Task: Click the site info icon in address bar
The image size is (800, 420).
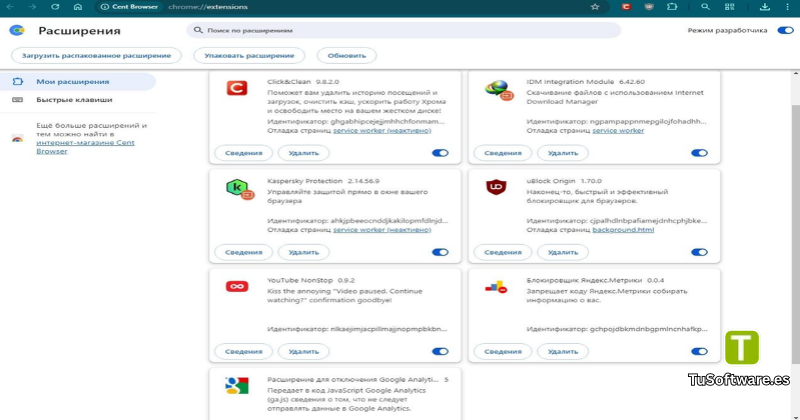Action: 105,7
